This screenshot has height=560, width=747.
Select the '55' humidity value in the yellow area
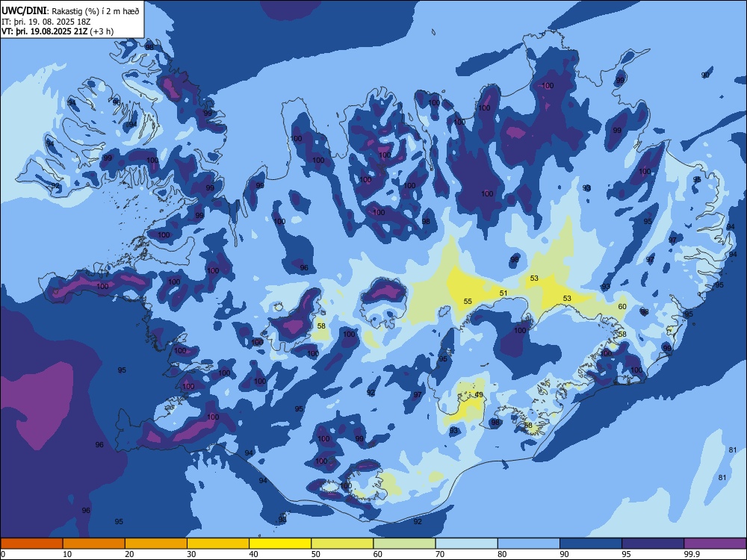(468, 302)
